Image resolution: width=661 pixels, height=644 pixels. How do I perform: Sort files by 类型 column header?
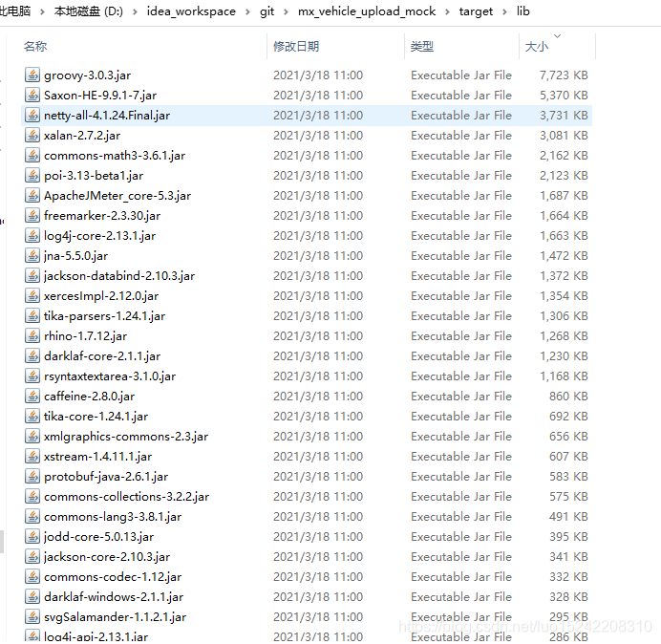(422, 47)
